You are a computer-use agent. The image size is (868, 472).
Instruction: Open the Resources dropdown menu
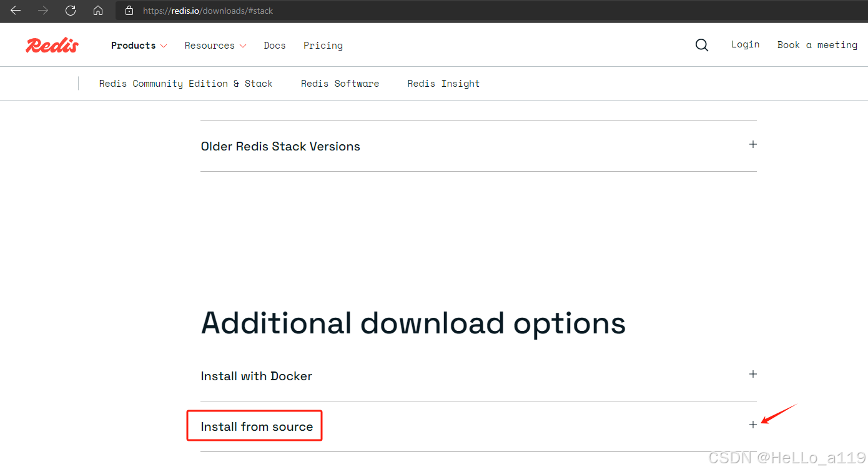click(x=215, y=46)
